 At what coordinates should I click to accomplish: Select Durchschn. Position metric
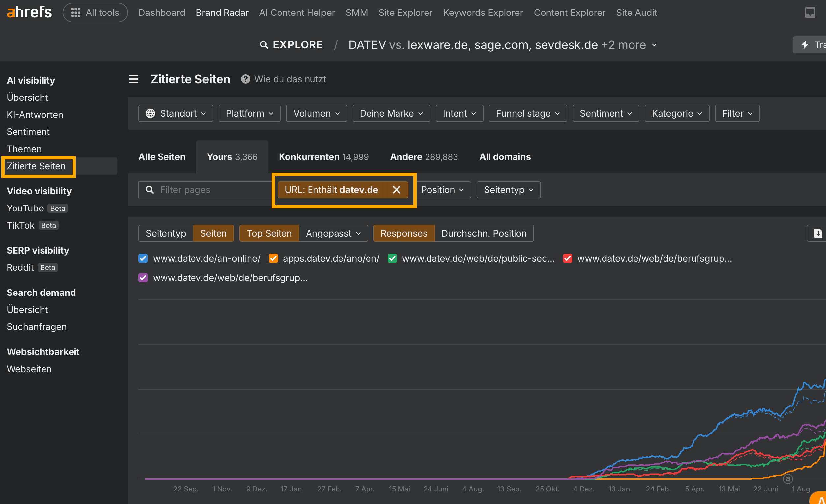[484, 233]
